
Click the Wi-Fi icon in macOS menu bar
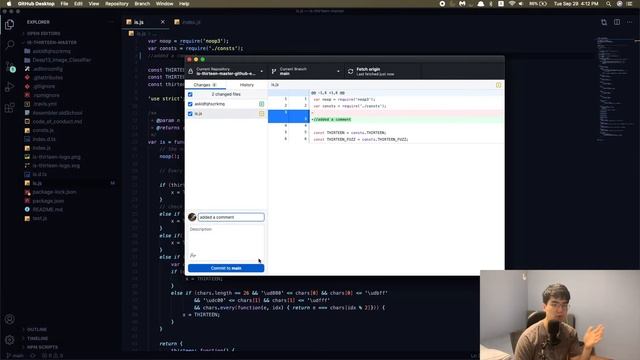511,4
